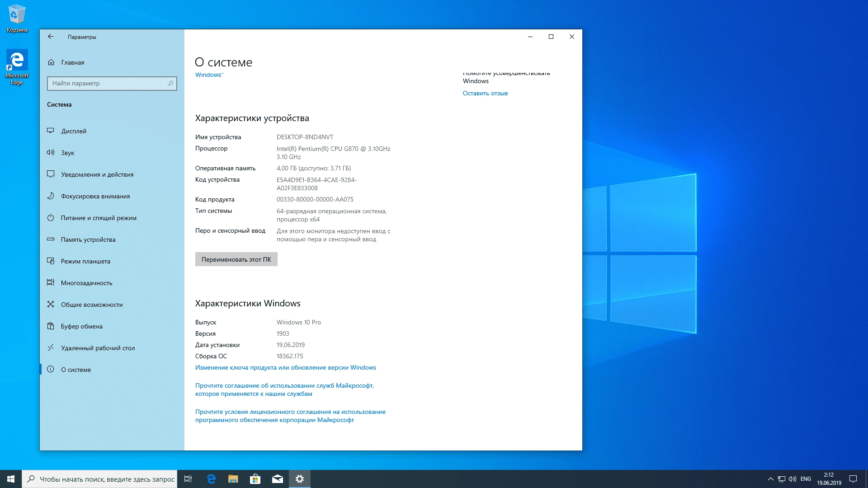Image resolution: width=868 pixels, height=488 pixels.
Task: Click the OS build value 18362.175
Action: (290, 356)
